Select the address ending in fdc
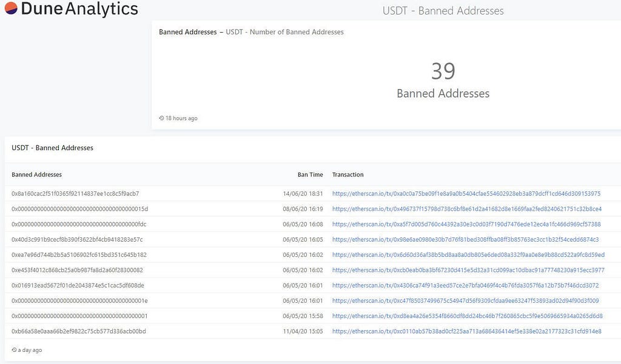The height and width of the screenshot is (364, 621). [79, 224]
